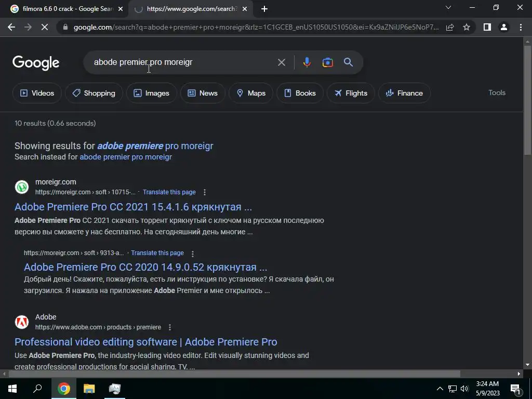
Task: Click the moreigr.com site favicon
Action: pyautogui.click(x=22, y=187)
